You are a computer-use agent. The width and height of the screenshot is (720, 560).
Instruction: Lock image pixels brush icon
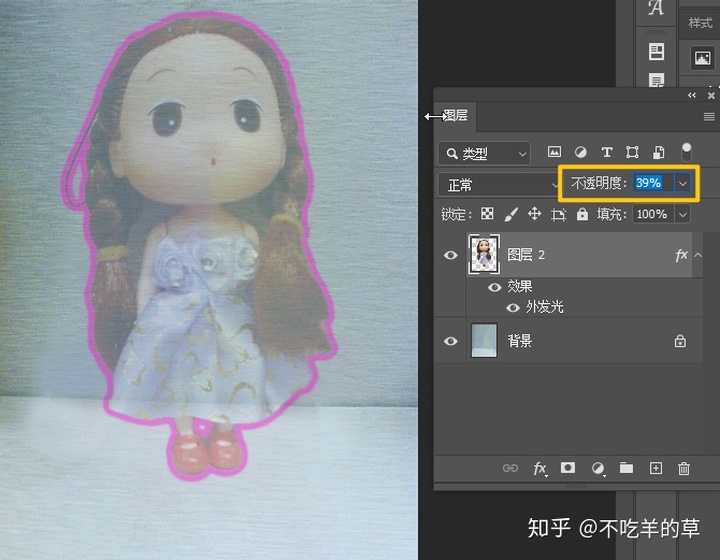(x=511, y=214)
